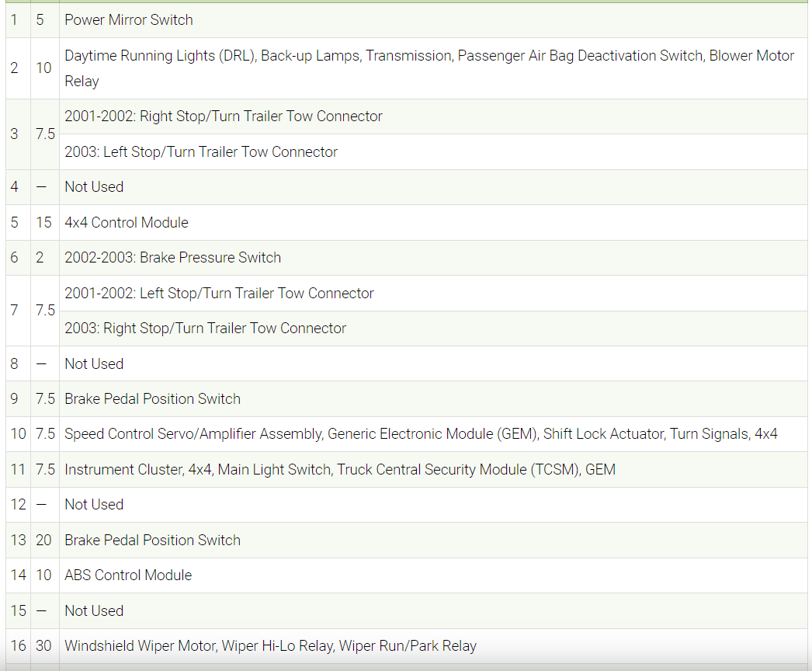Click Brake Pedal Position Switch in row 9
Viewport: 812px width, 671px height.
(152, 399)
